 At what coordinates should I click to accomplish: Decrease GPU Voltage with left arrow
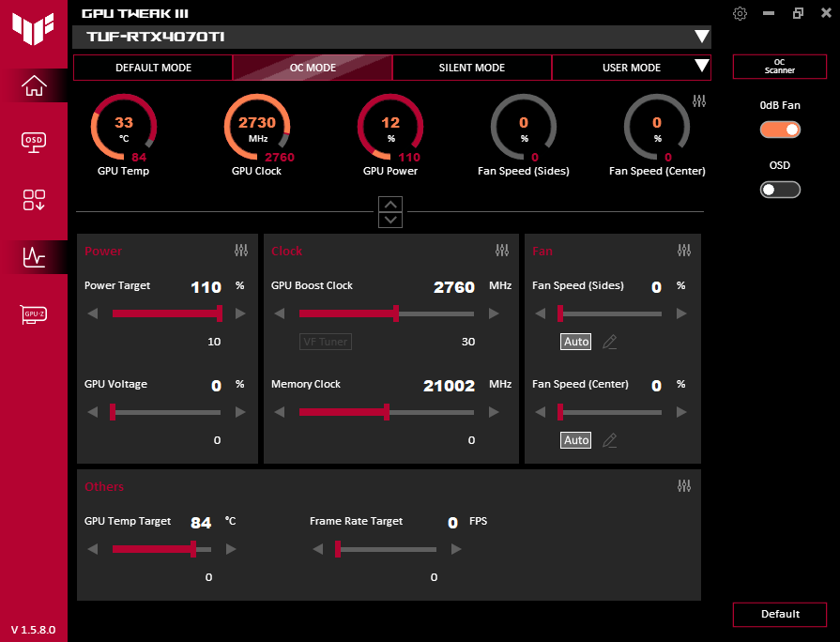[x=93, y=412]
